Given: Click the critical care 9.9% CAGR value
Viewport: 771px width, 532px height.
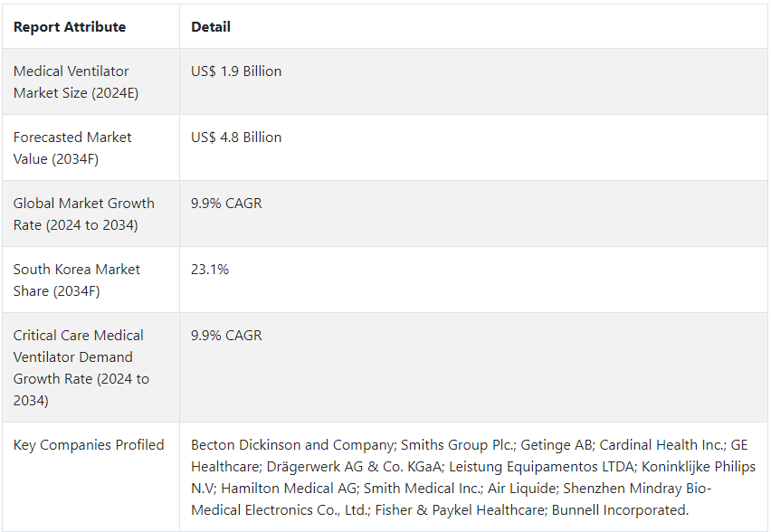Looking at the screenshot, I should click(x=226, y=335).
